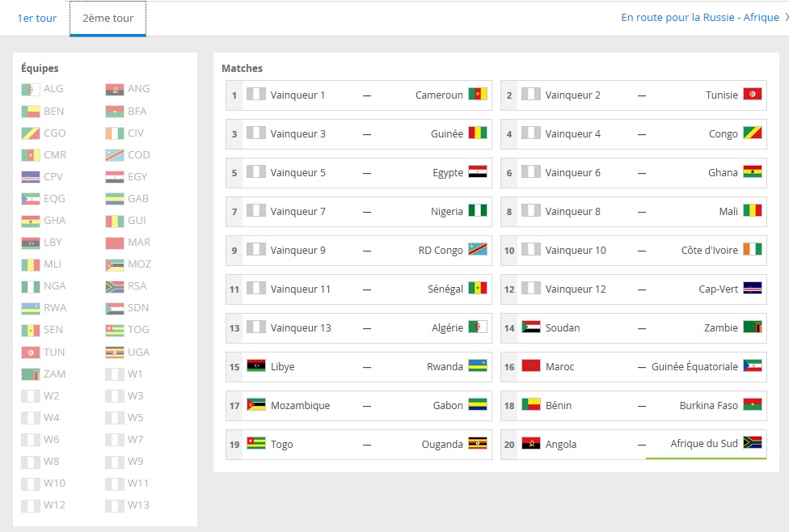This screenshot has height=532, width=789.
Task: Click the Afrique du Sud flag icon
Action: coord(753,443)
